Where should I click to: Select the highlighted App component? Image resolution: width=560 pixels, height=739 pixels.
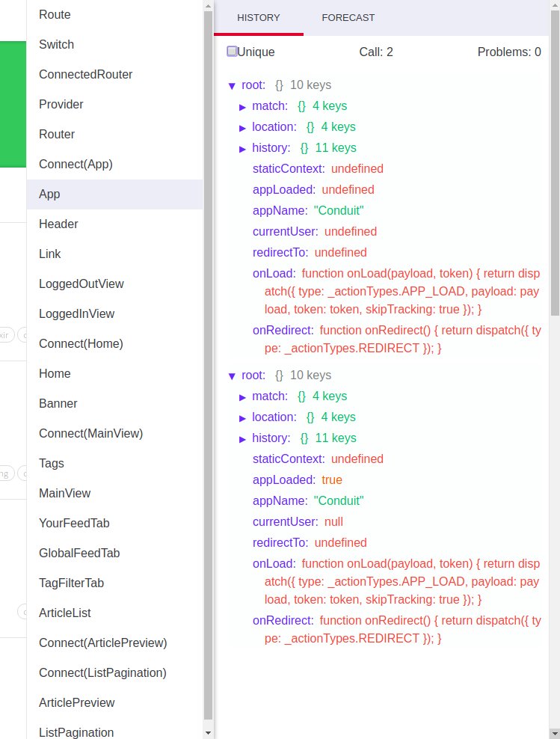(115, 194)
